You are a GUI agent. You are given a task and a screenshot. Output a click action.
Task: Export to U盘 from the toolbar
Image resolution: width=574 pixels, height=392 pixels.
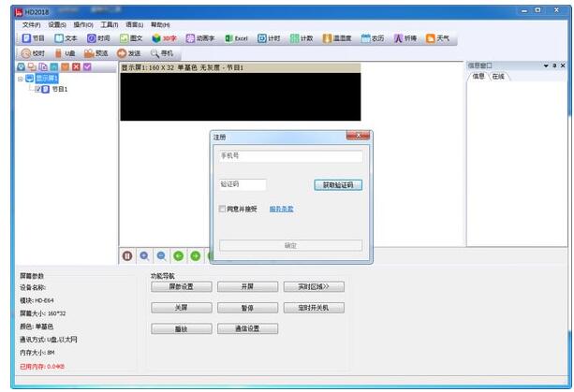pyautogui.click(x=65, y=53)
